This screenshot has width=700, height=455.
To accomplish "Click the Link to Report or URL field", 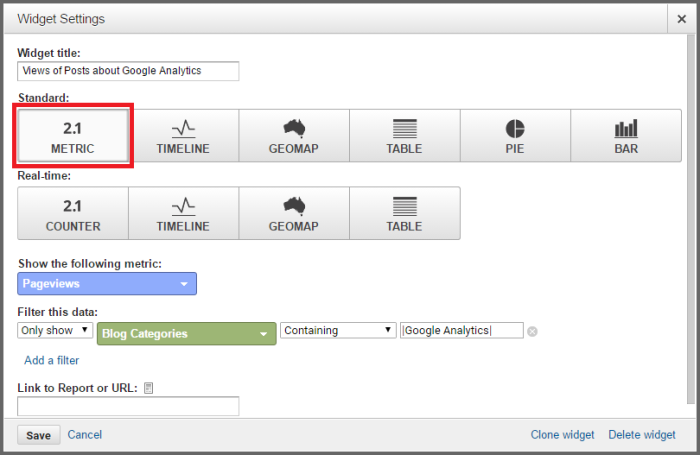I will point(128,406).
